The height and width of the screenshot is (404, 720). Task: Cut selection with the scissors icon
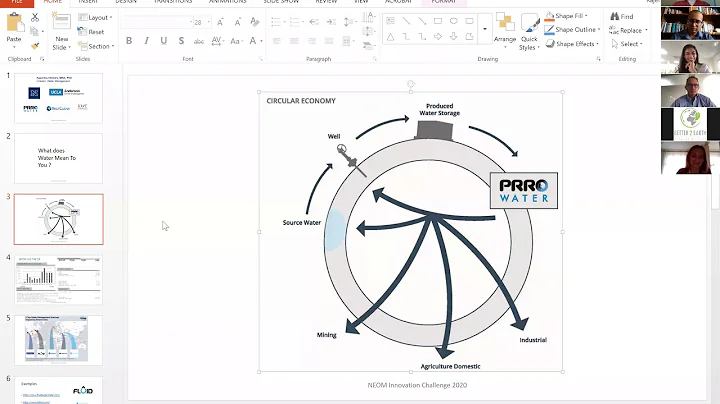pyautogui.click(x=35, y=17)
